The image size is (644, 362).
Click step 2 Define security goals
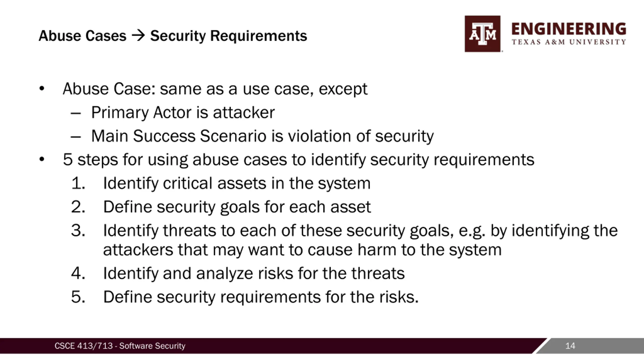(x=237, y=207)
